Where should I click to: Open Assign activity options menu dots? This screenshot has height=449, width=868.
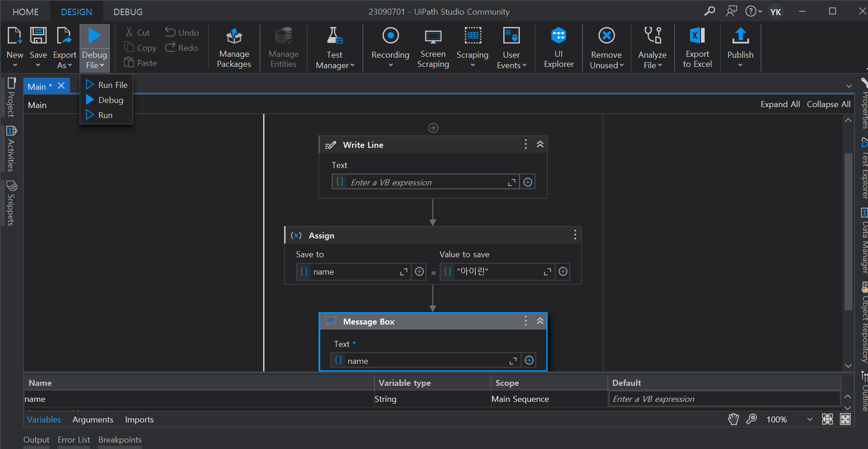575,235
